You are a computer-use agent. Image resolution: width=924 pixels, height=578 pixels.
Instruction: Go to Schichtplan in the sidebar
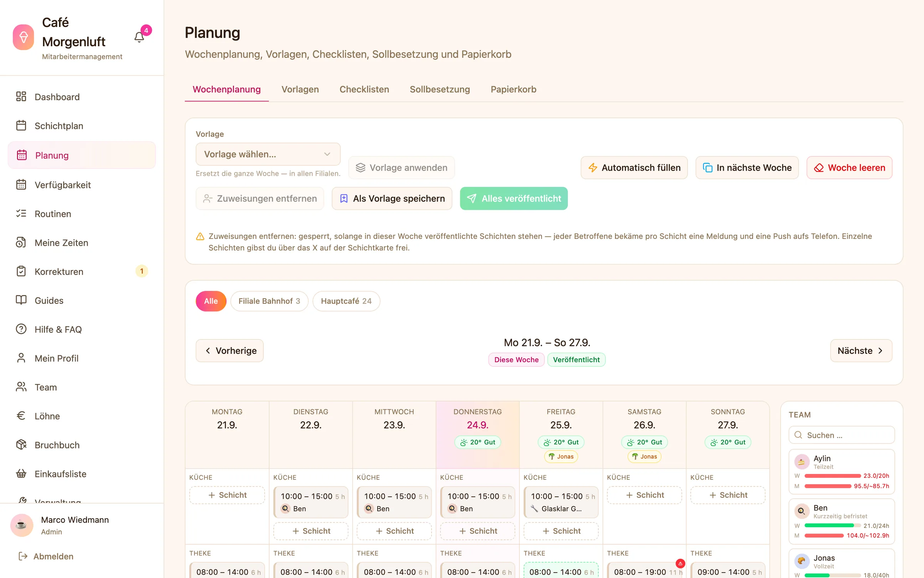click(82, 126)
